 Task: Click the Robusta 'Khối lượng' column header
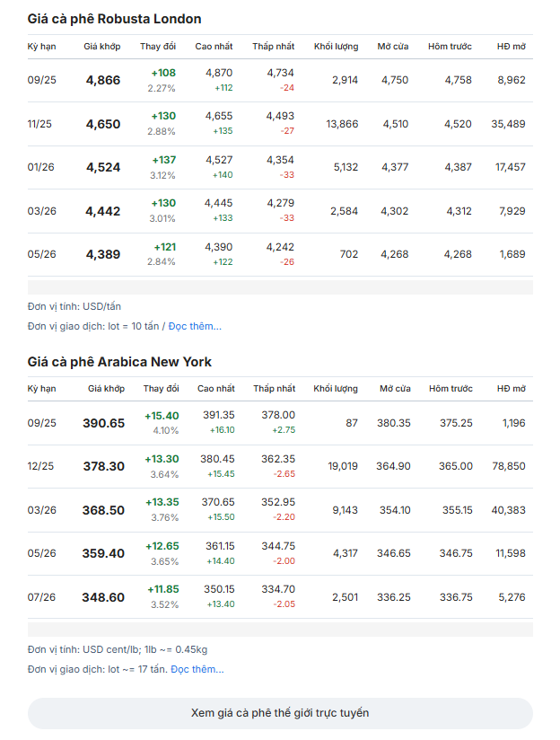tap(336, 47)
